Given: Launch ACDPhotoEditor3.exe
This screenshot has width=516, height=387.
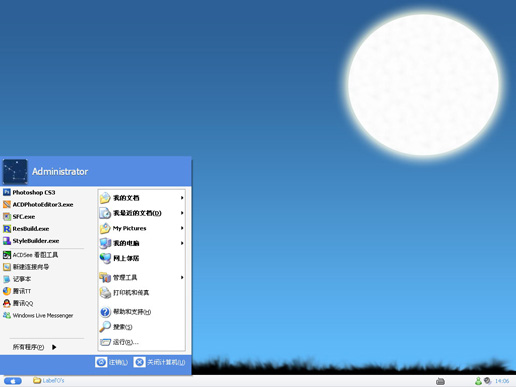Looking at the screenshot, I should coord(38,204).
